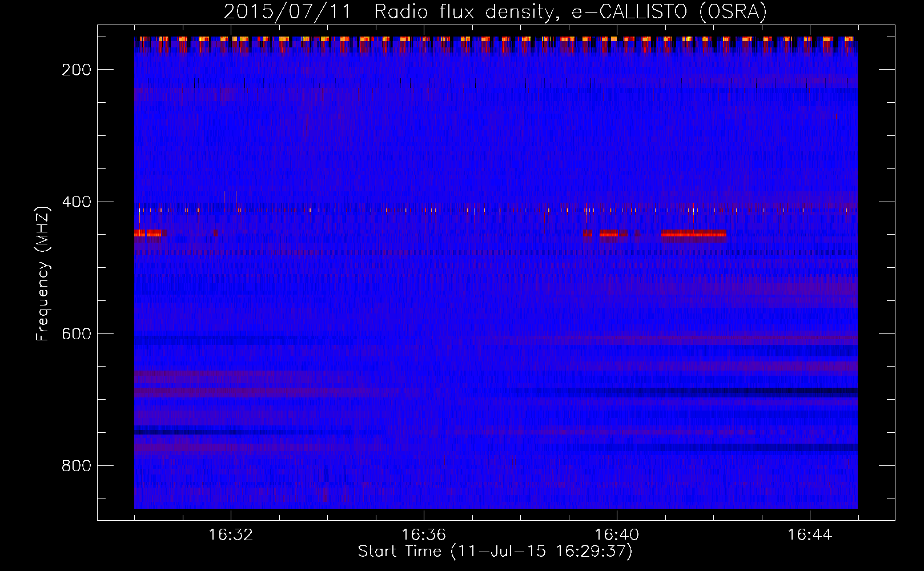Click the 'Start Time (11-Jul-15 16:29:37)' label
This screenshot has width=924, height=571.
click(x=495, y=552)
